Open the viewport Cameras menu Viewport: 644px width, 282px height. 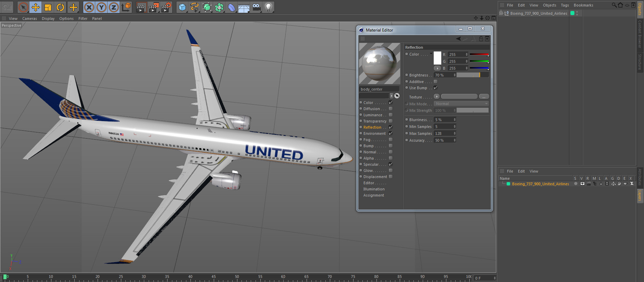(x=29, y=19)
